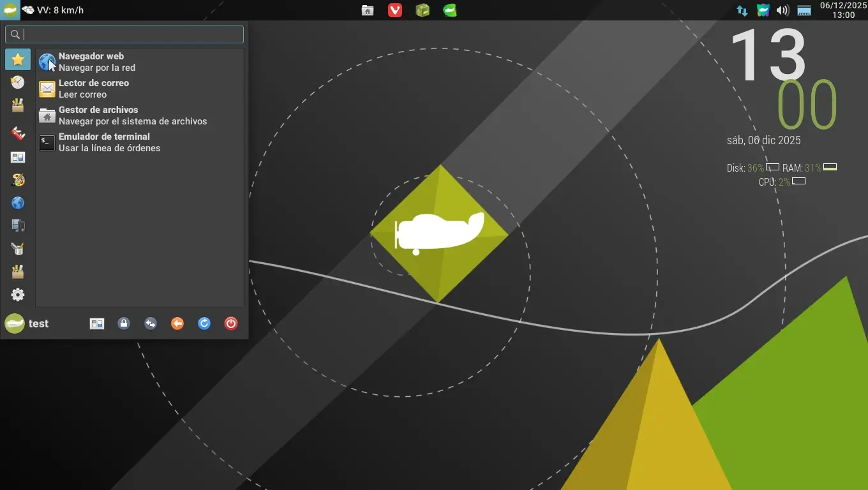
Task: Shut down with the red power button
Action: click(231, 323)
